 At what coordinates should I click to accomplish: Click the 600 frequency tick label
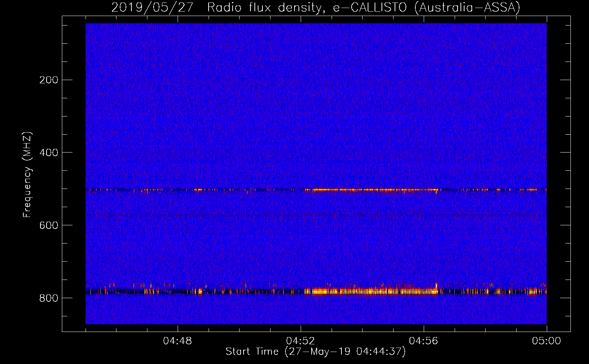[49, 226]
